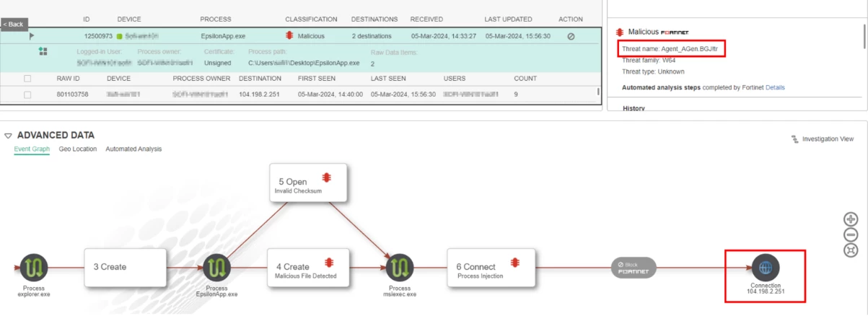Open the 5 Open Invalid Checksum event

(307, 183)
